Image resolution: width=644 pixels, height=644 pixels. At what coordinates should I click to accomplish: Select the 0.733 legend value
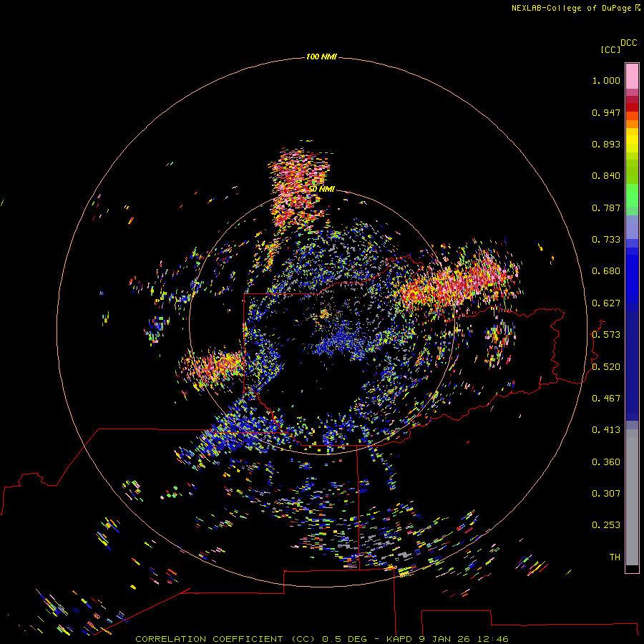coord(606,240)
